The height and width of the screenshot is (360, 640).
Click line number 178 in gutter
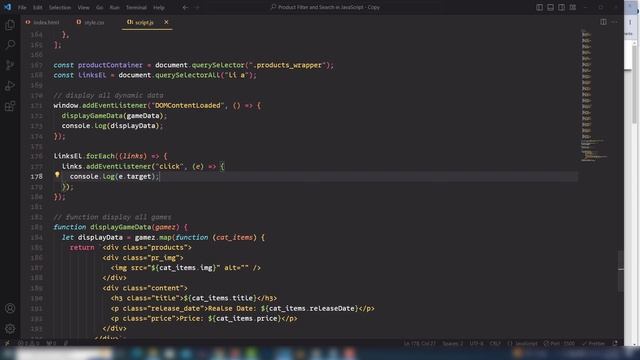click(x=36, y=176)
